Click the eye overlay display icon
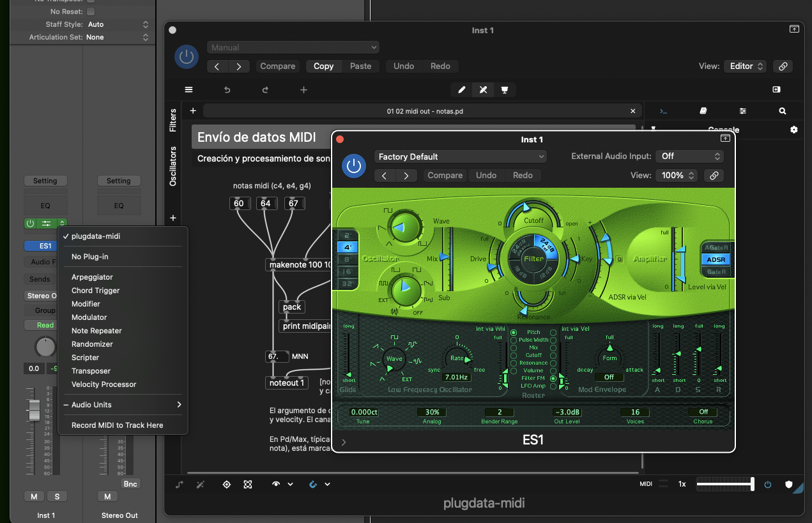The height and width of the screenshot is (523, 812). point(276,485)
